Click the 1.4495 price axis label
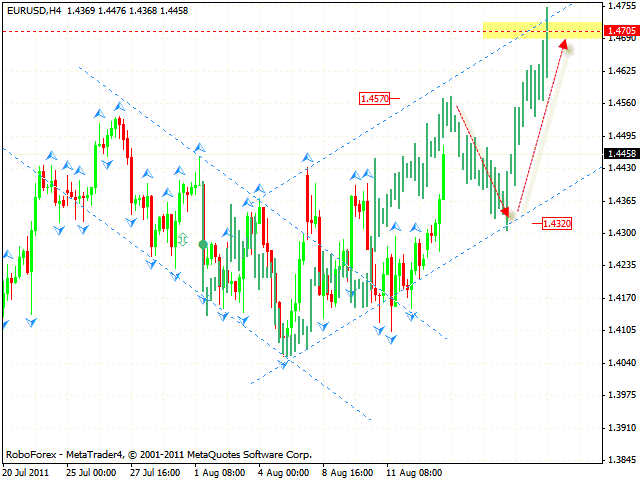The image size is (640, 480). tap(622, 136)
